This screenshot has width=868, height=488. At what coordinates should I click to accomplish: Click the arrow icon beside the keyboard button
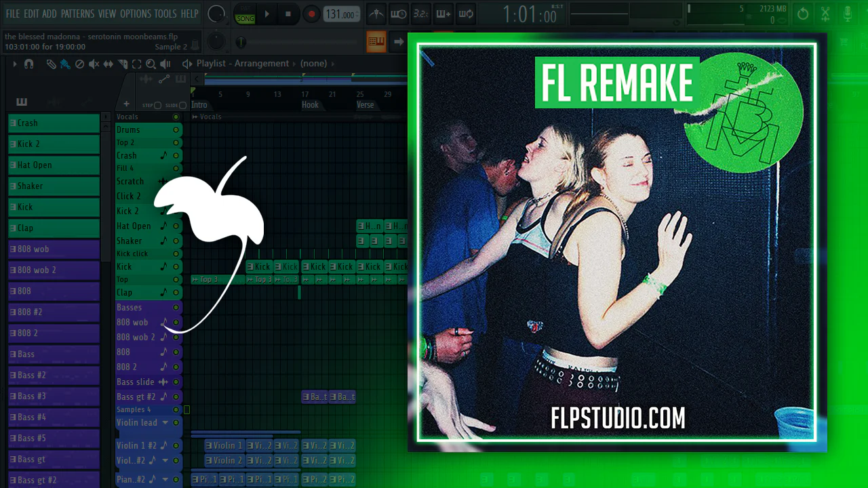(399, 42)
